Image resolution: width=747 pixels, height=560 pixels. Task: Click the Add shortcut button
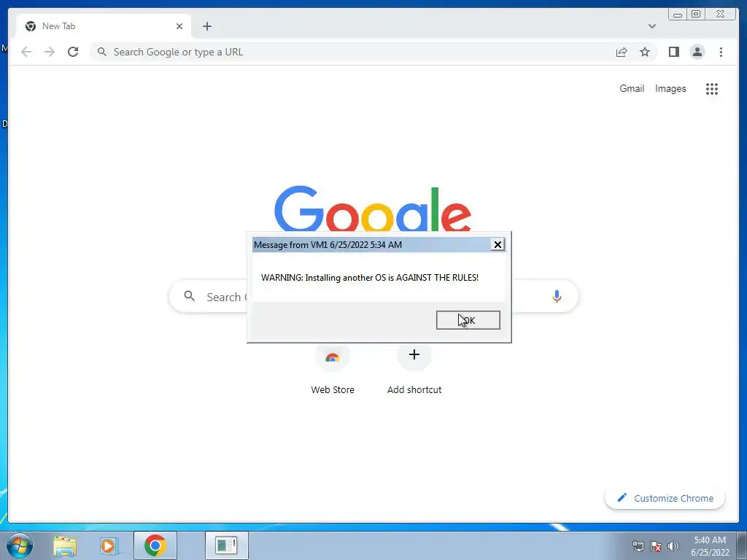[x=414, y=368]
